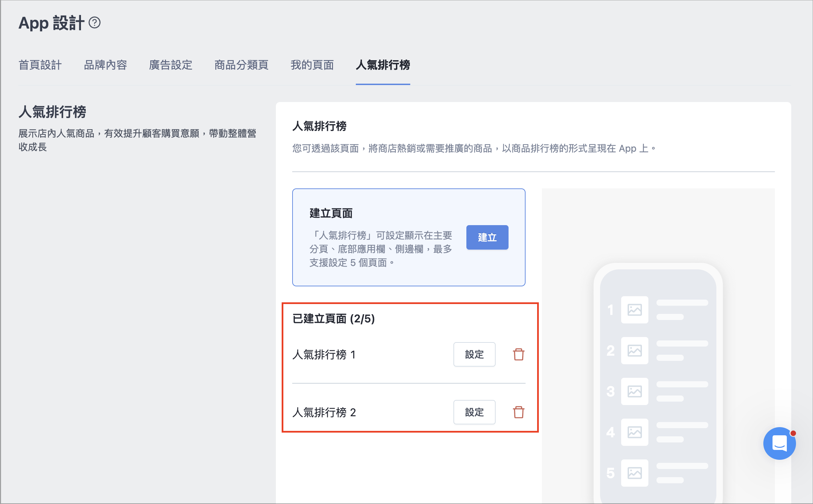Click rank 1 image placeholder in phone preview
Screen dimensions: 813x504
(x=635, y=310)
